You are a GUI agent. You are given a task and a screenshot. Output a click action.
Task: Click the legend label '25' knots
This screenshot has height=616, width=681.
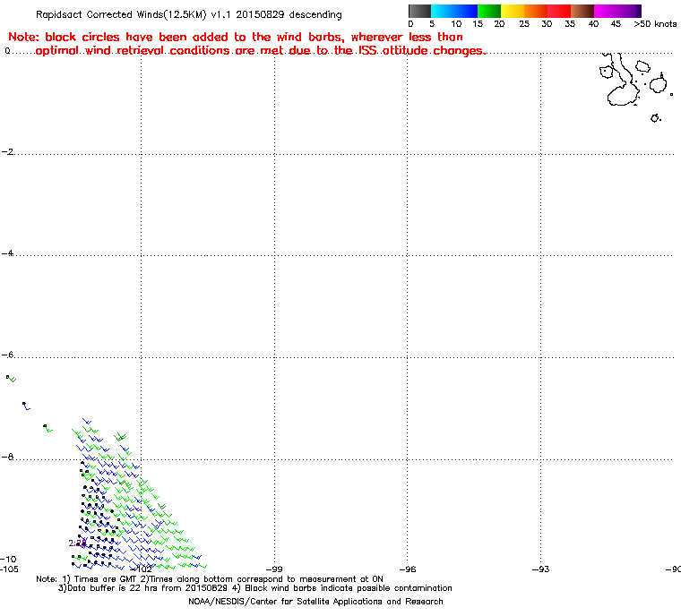[524, 24]
